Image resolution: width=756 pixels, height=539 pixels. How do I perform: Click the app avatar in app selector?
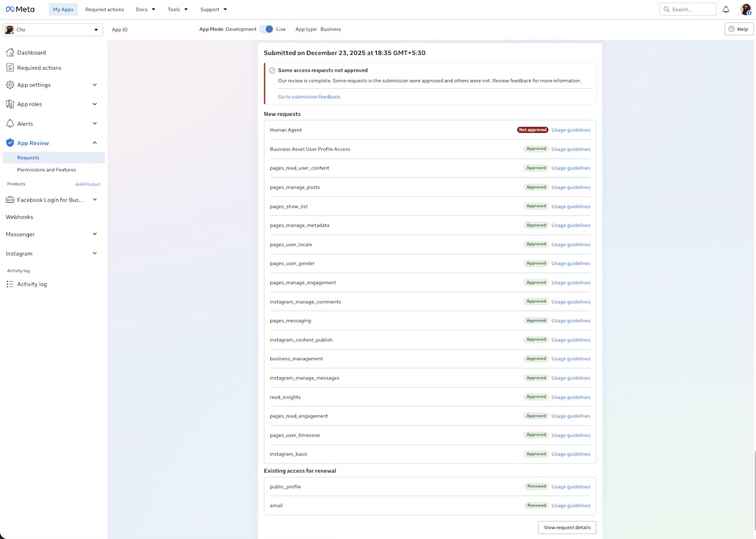pos(9,30)
